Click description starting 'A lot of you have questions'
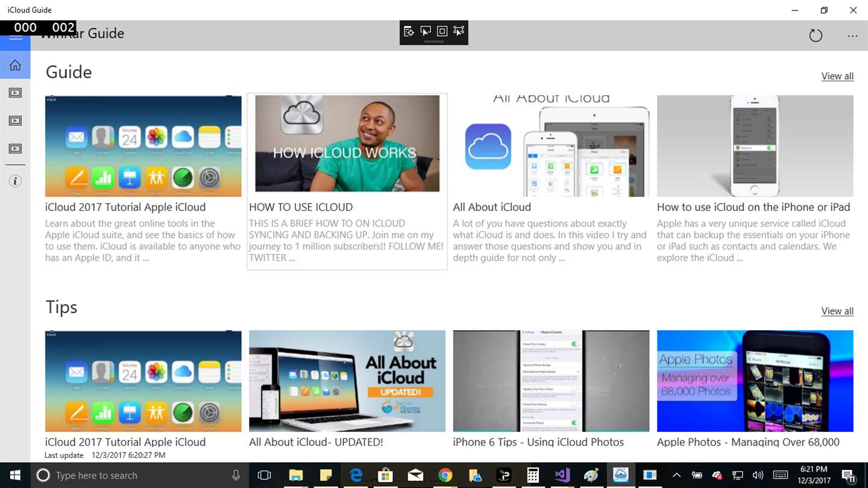The image size is (868, 488). click(x=550, y=240)
